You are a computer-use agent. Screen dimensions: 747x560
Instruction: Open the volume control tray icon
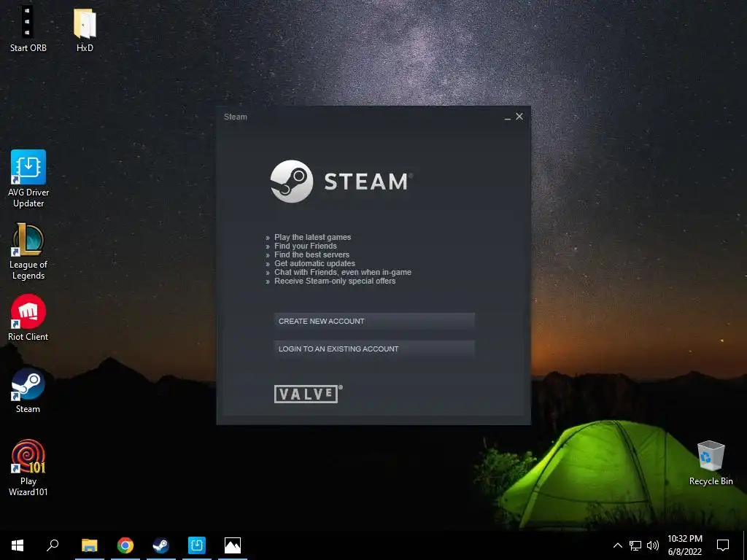coord(653,545)
